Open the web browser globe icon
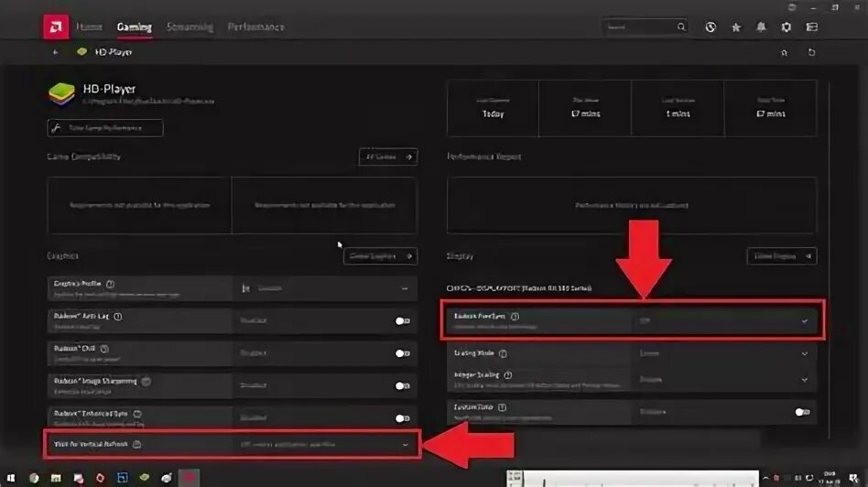868x487 pixels. [x=711, y=27]
